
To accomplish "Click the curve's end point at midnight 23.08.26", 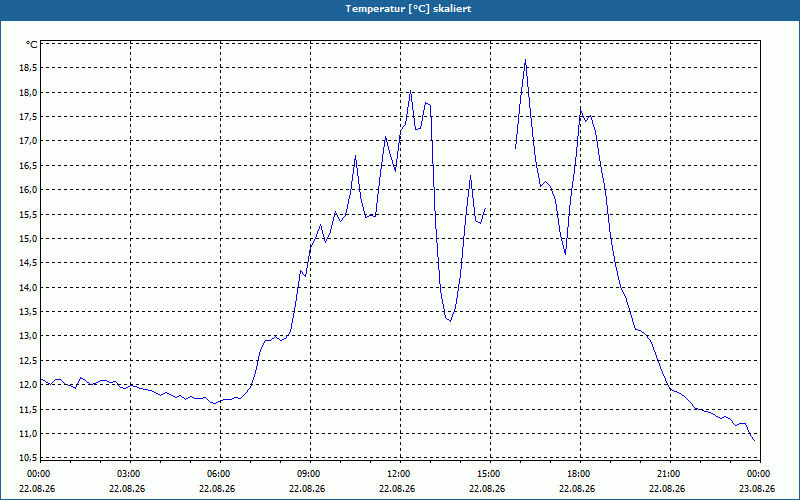I will (754, 440).
